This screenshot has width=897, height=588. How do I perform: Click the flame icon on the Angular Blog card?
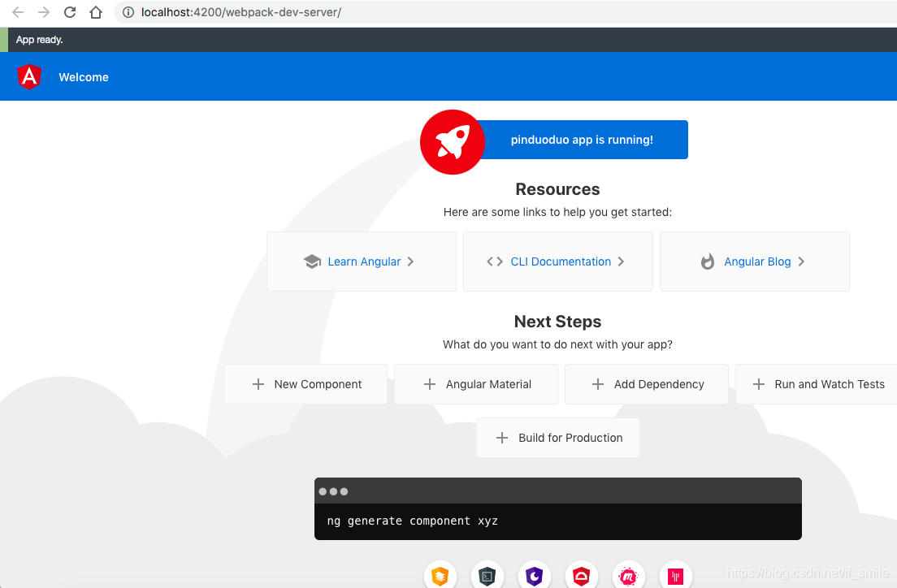coord(706,262)
